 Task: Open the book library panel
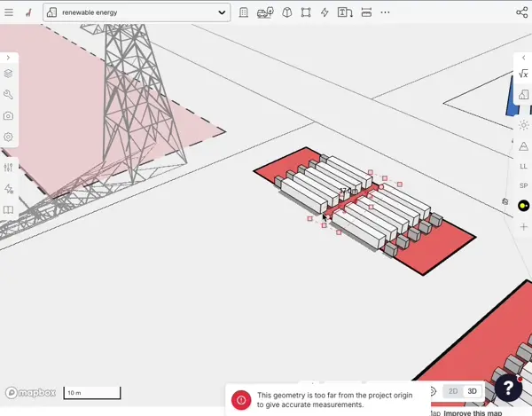(9, 209)
